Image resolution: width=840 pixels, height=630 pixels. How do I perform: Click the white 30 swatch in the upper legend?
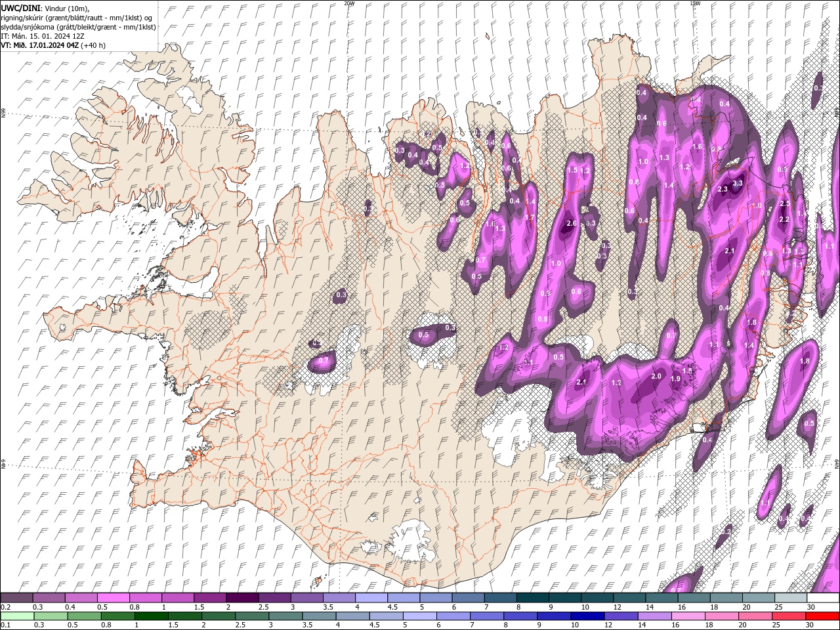pyautogui.click(x=823, y=598)
